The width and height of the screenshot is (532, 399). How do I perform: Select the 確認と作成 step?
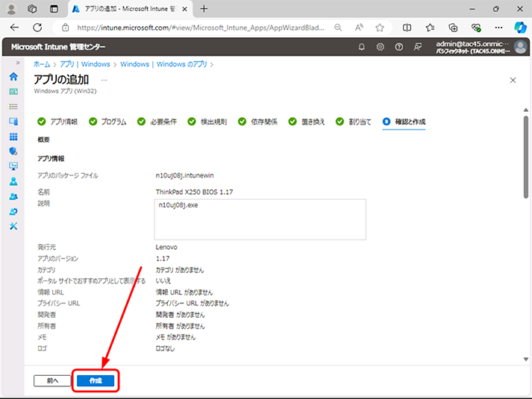404,122
